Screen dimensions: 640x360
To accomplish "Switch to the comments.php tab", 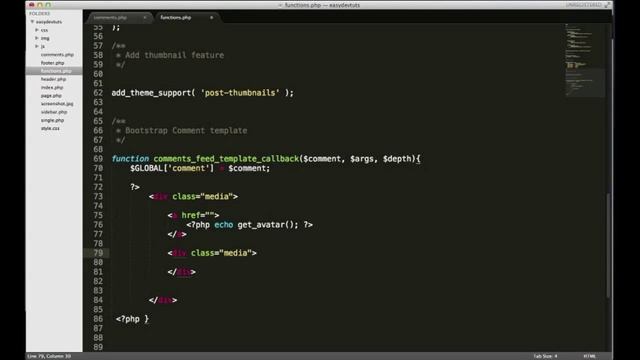I will click(x=110, y=18).
